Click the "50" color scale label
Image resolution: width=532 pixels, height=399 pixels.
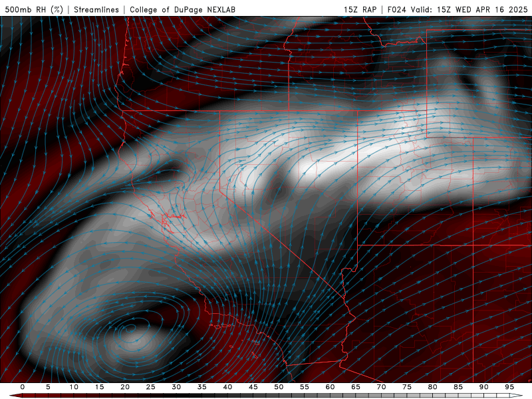[x=279, y=387]
